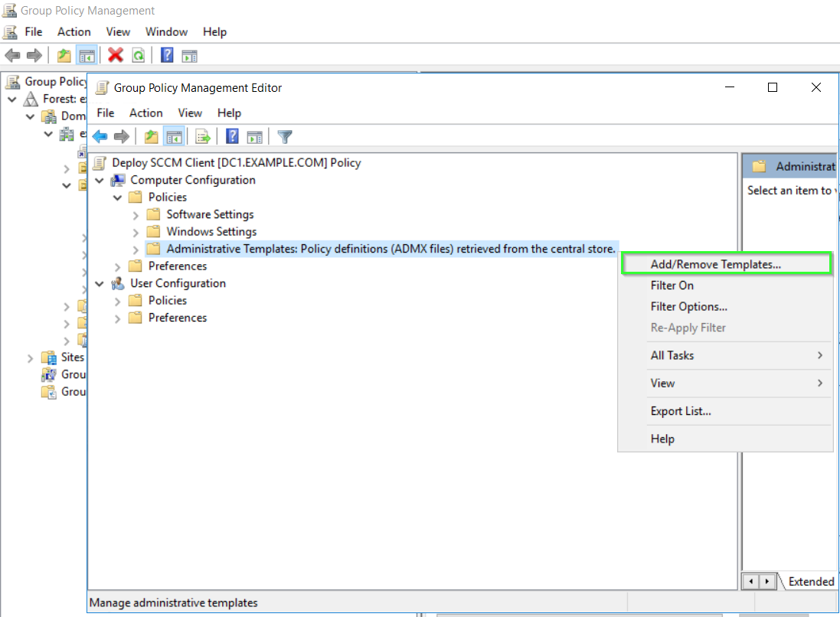Click the Export List icon in editor toolbar

(x=203, y=137)
